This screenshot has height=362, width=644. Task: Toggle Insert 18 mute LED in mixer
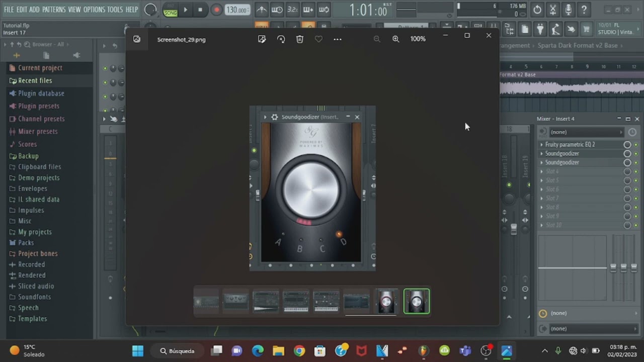[509, 185]
